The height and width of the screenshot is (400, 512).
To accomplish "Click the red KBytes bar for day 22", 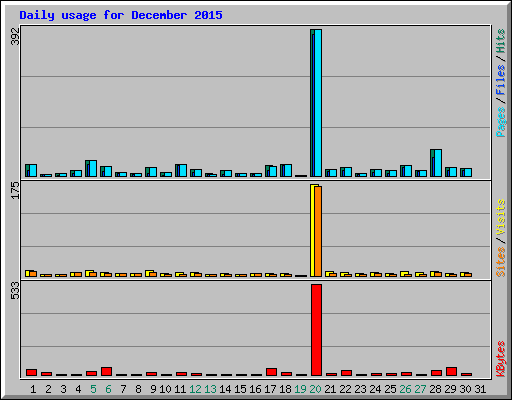I will (x=346, y=373).
